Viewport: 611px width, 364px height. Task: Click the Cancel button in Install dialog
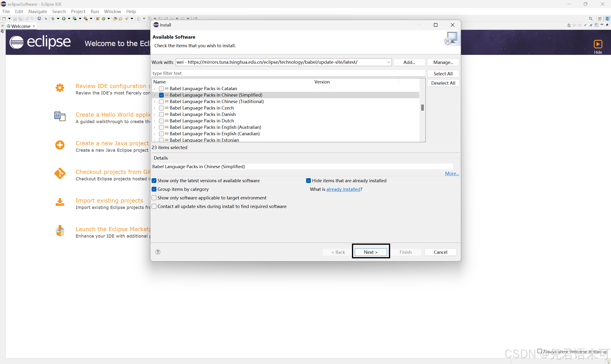(440, 252)
